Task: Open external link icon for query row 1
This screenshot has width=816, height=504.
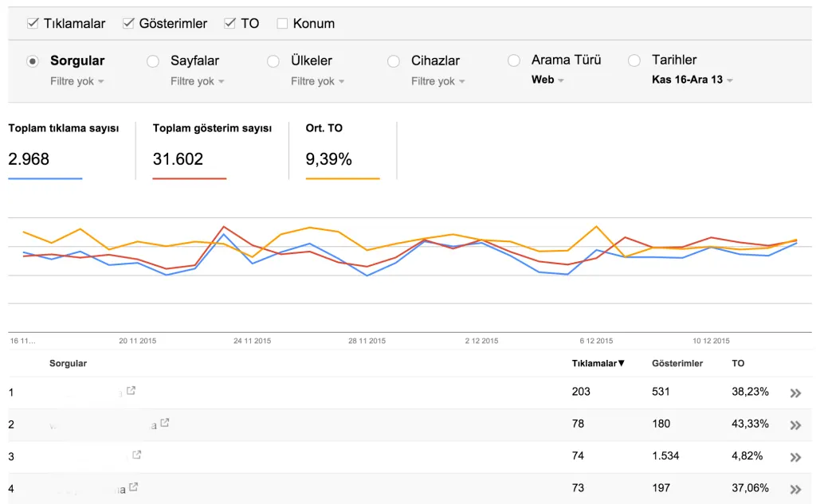Action: coord(131,390)
